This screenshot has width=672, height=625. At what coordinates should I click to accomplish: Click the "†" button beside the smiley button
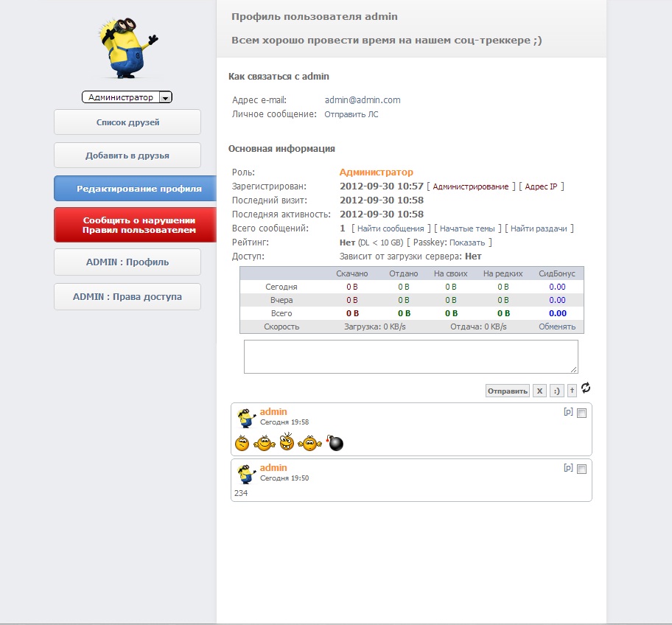(572, 391)
